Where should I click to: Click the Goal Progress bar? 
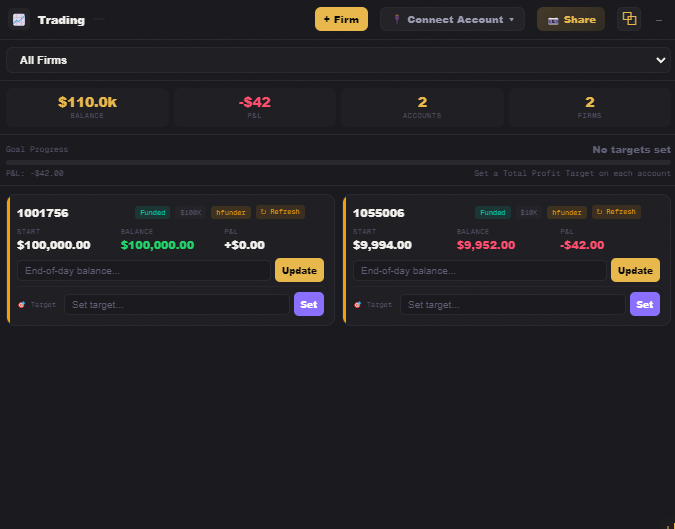point(338,163)
